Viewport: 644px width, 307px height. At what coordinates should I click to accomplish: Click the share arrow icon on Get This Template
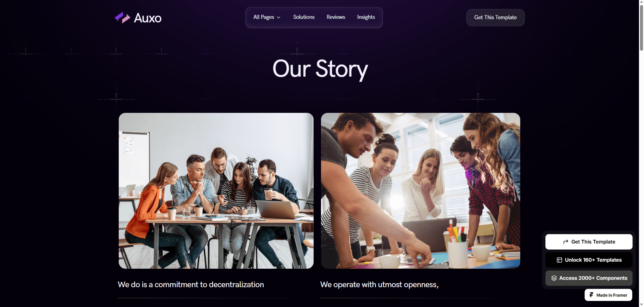coord(566,242)
